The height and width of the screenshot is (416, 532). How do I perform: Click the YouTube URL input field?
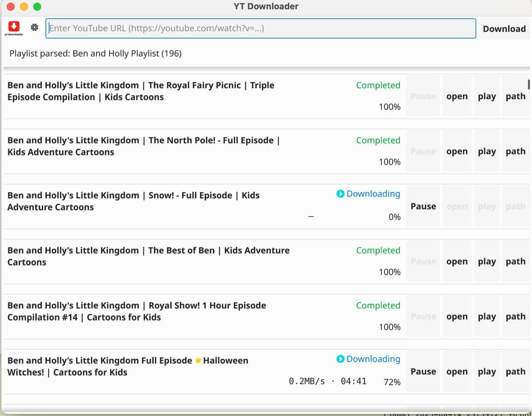click(261, 28)
